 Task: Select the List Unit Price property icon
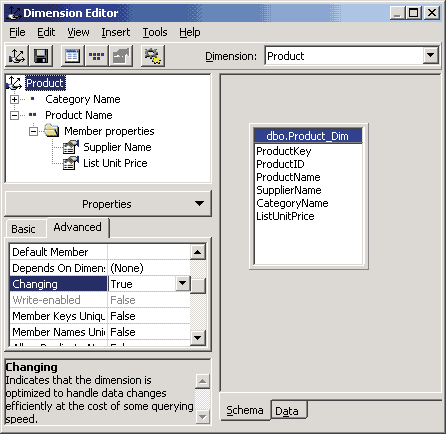coord(71,163)
